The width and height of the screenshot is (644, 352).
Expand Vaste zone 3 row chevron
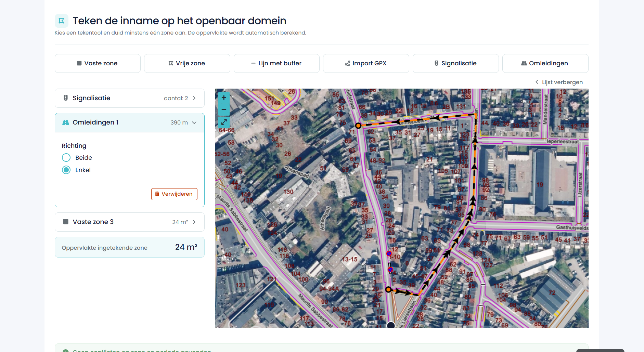coord(194,222)
